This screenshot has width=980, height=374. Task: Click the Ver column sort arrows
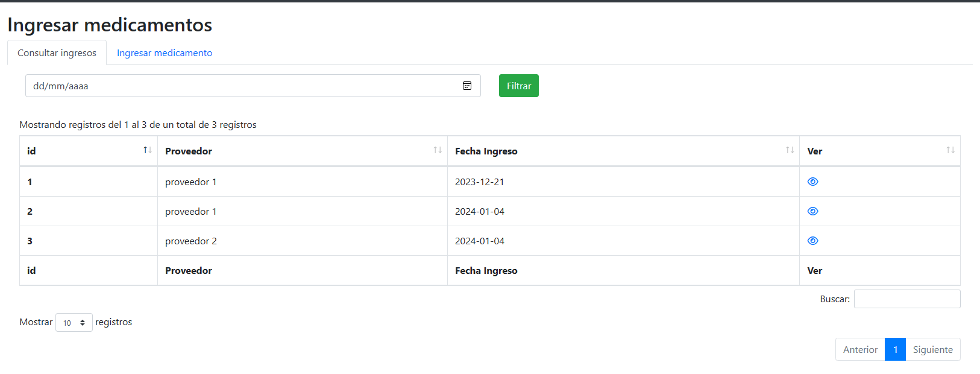(x=950, y=150)
